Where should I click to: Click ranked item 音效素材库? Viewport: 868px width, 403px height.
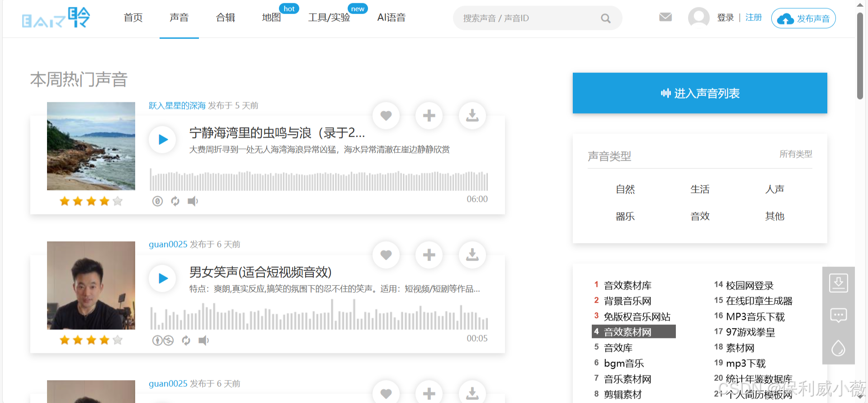coord(627,285)
